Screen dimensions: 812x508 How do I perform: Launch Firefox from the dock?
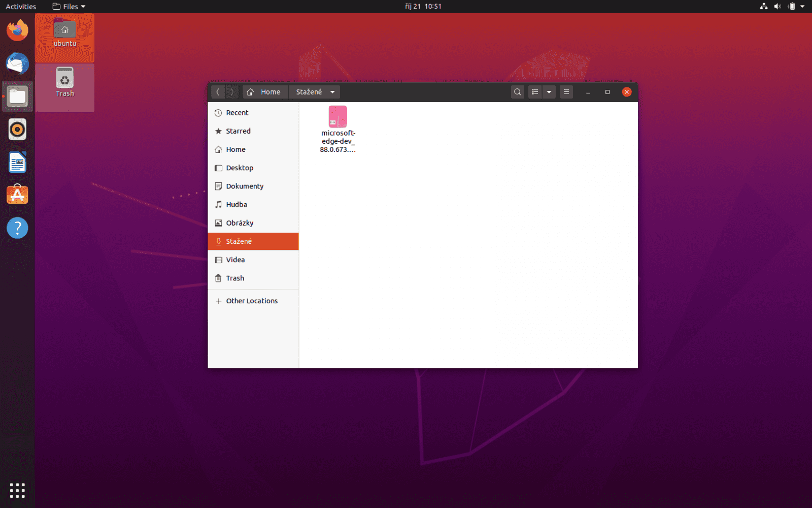point(17,30)
